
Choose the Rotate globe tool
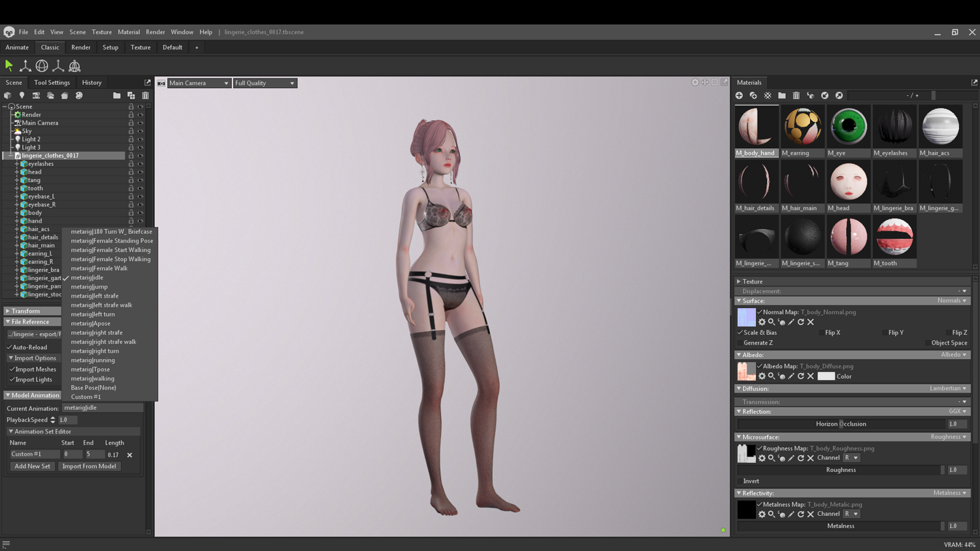42,65
